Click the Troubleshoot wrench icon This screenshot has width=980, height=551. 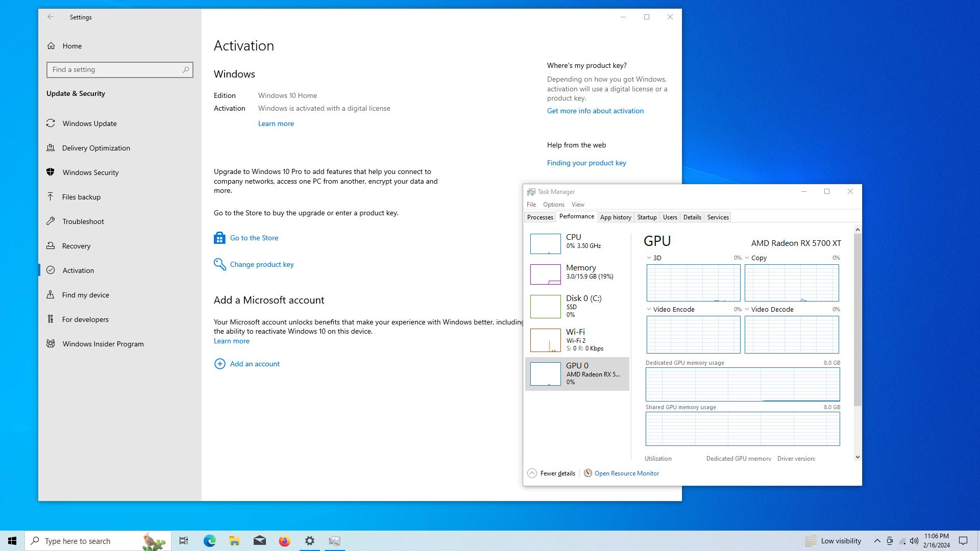(51, 221)
